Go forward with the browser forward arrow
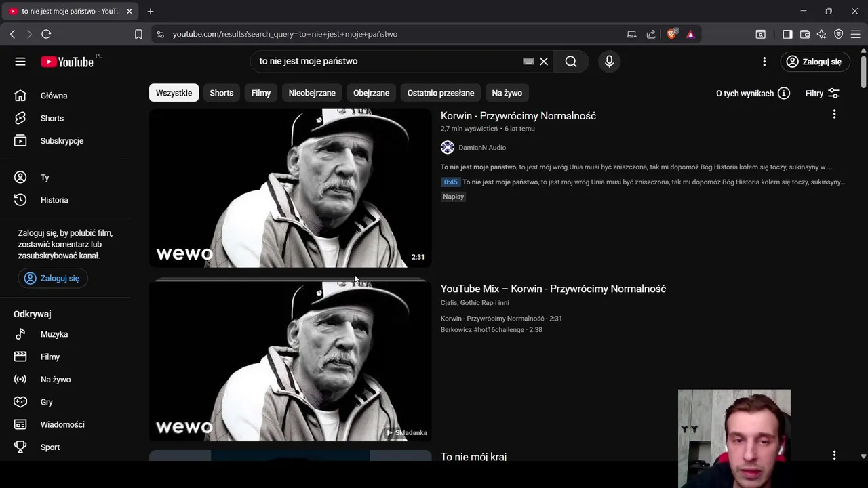This screenshot has width=868, height=488. [29, 34]
